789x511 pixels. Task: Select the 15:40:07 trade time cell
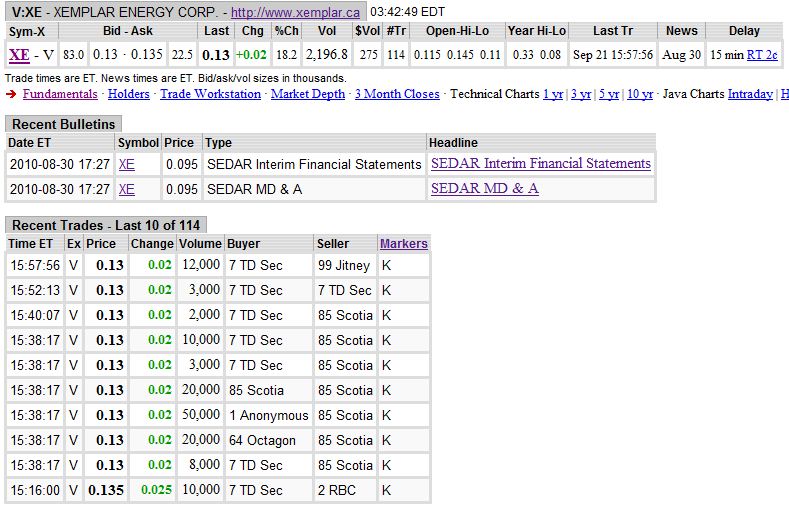click(35, 315)
